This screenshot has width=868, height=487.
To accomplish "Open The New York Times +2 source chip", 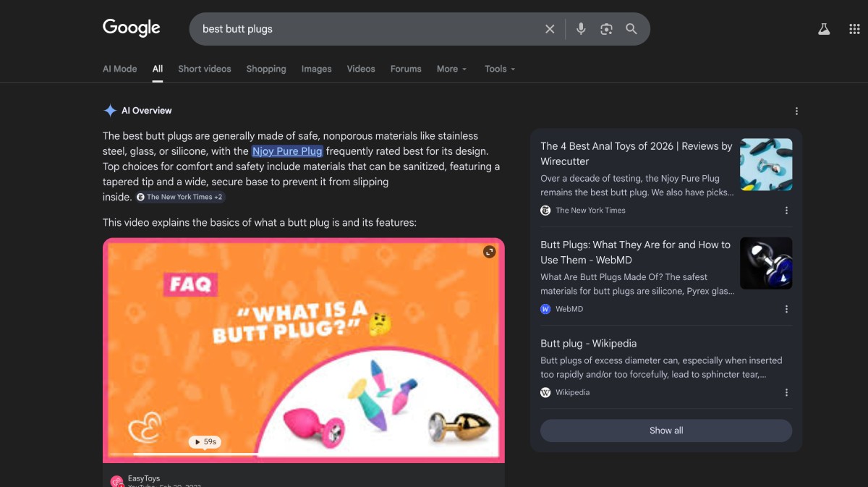I will coord(181,197).
